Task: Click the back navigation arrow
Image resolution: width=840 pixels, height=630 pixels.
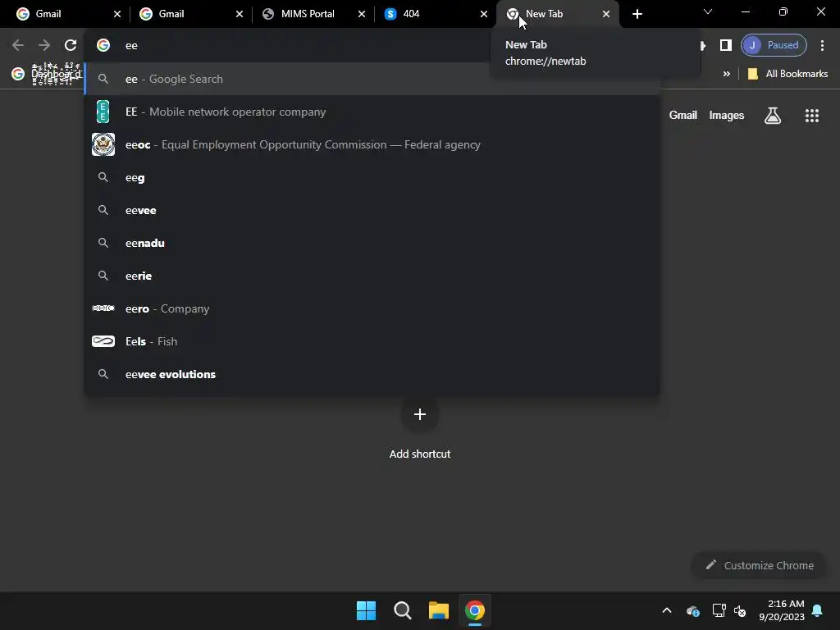Action: [x=18, y=45]
